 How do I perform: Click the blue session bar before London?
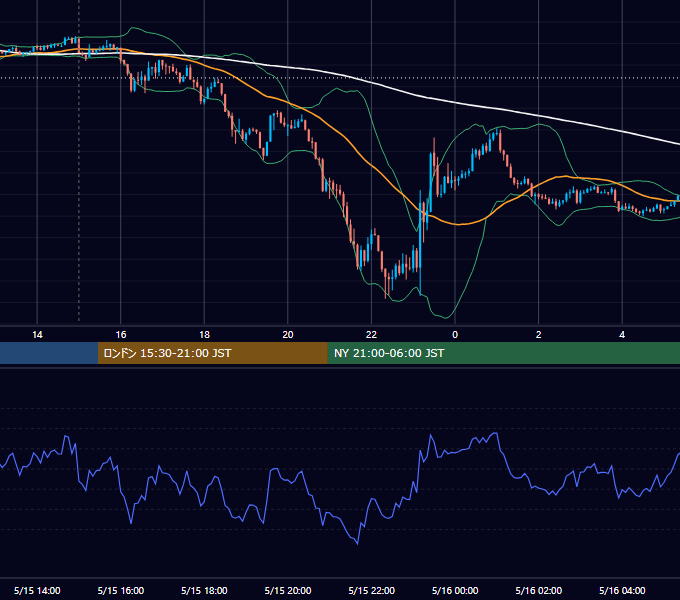[49, 353]
